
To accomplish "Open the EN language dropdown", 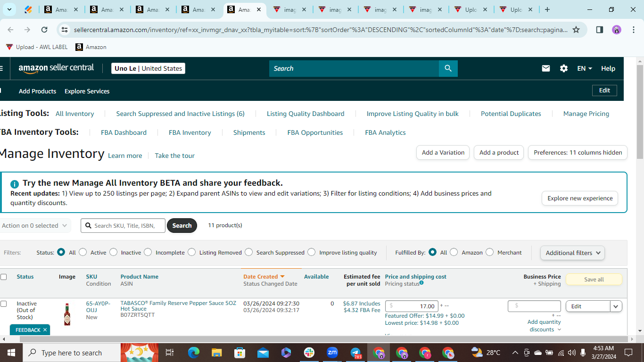I will point(585,68).
